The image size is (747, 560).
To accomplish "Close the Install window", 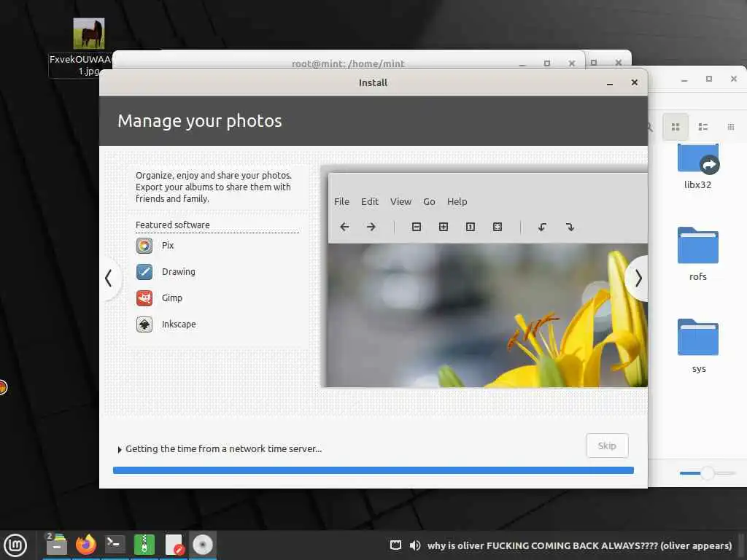I will [634, 82].
